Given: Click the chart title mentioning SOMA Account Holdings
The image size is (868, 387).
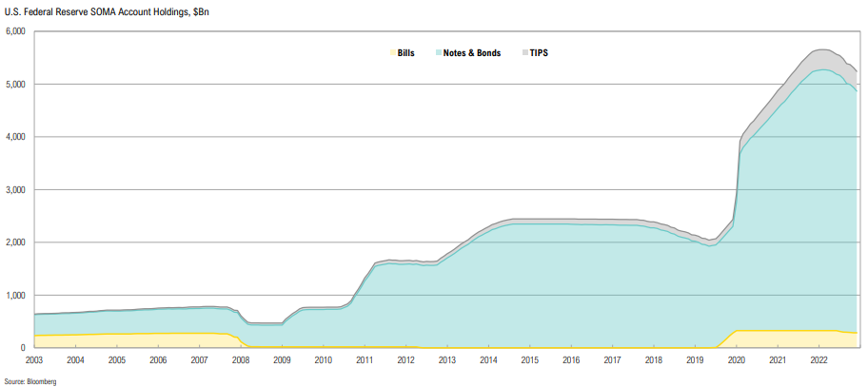Looking at the screenshot, I should [107, 10].
